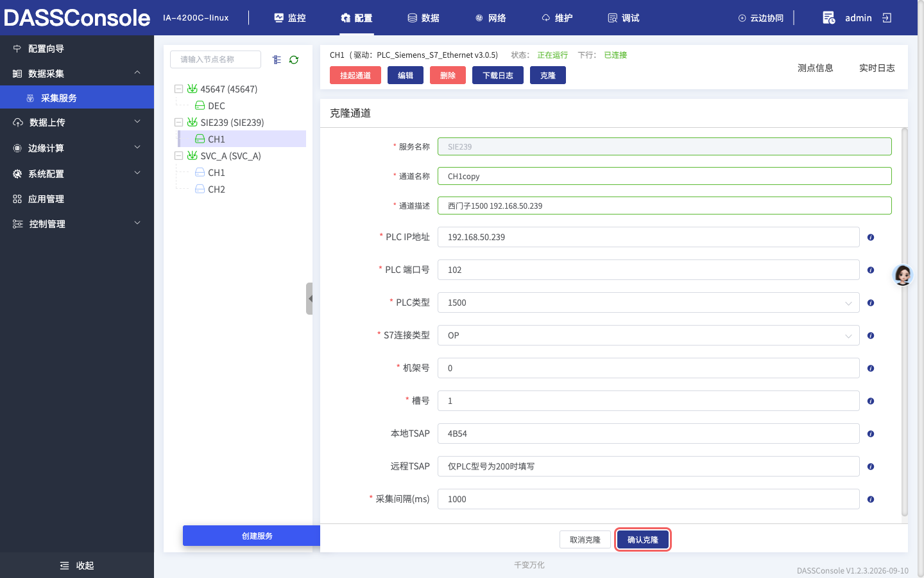
Task: Open the 维护 top menu
Action: click(557, 18)
